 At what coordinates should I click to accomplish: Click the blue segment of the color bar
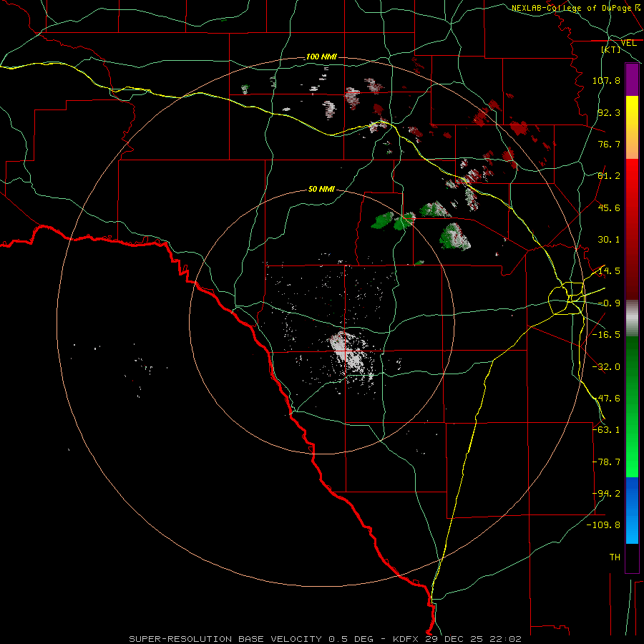pos(632,510)
